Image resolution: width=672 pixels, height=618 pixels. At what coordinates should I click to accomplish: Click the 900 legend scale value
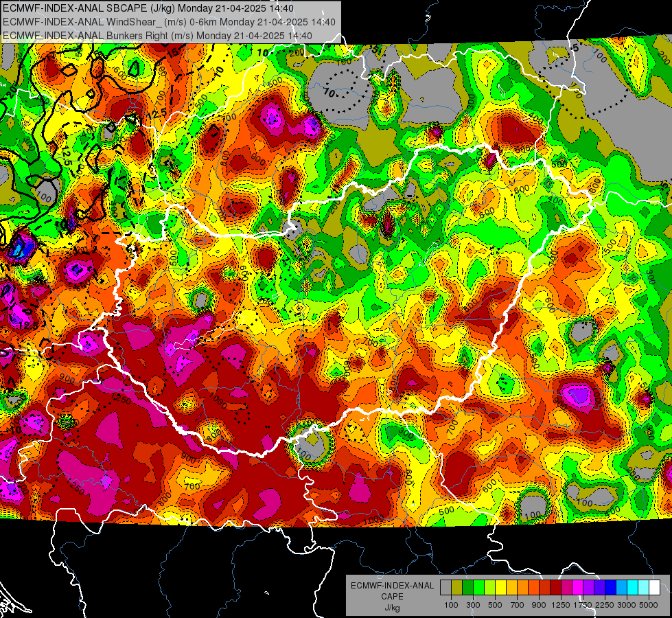click(x=539, y=605)
